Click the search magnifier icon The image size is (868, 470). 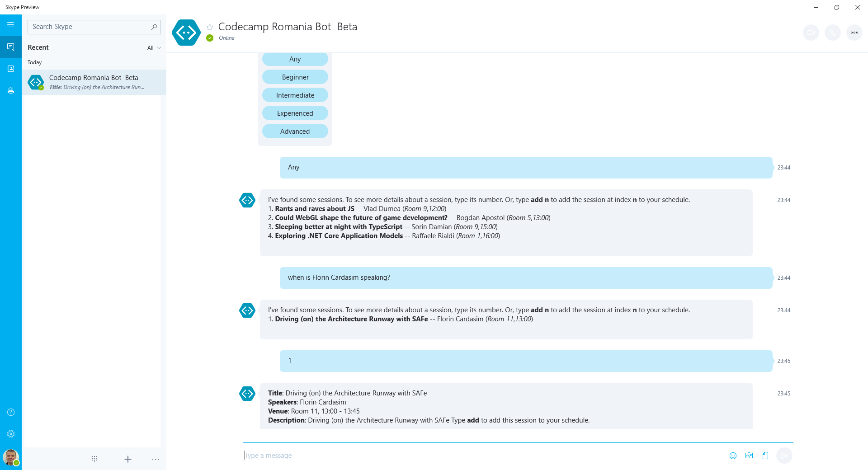tap(154, 27)
